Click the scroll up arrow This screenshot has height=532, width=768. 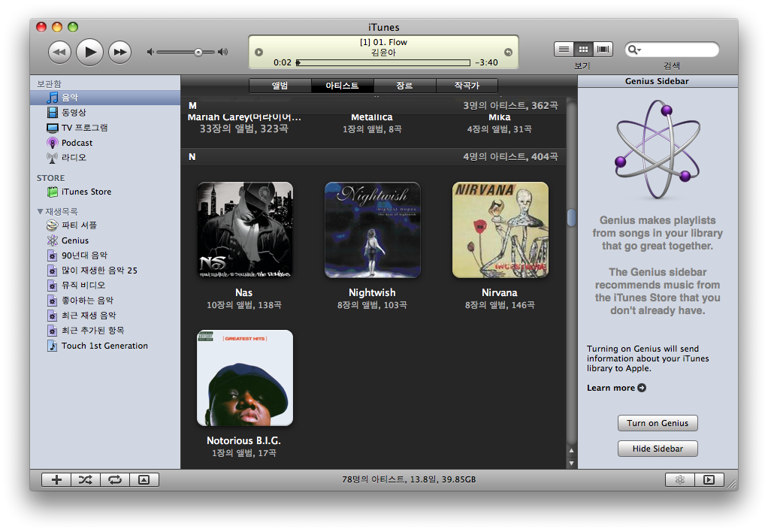tap(571, 450)
